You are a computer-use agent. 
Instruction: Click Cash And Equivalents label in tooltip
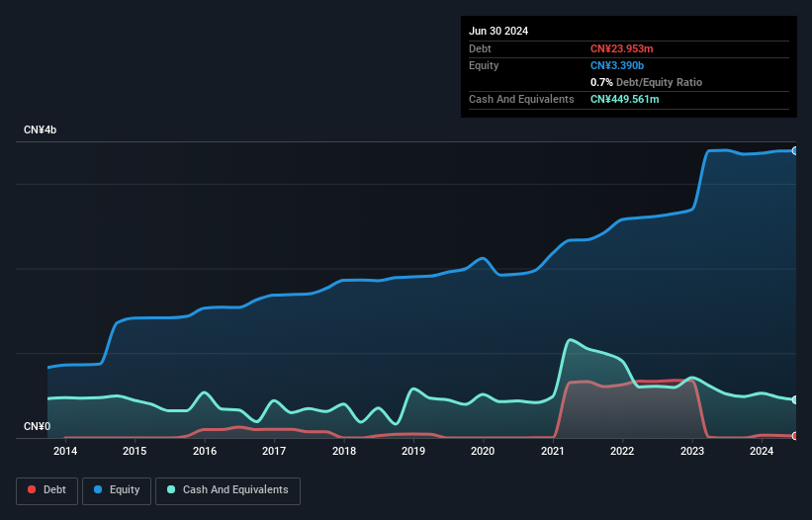pyautogui.click(x=521, y=99)
